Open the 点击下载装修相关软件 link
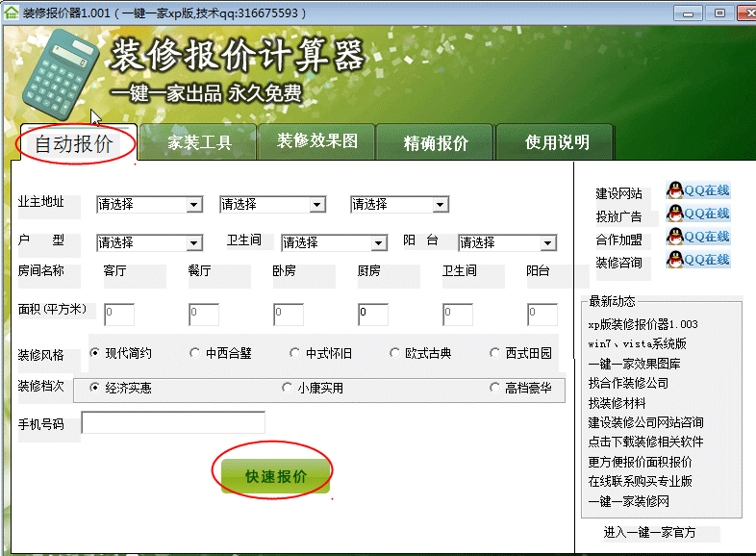This screenshot has width=756, height=556. click(x=645, y=442)
